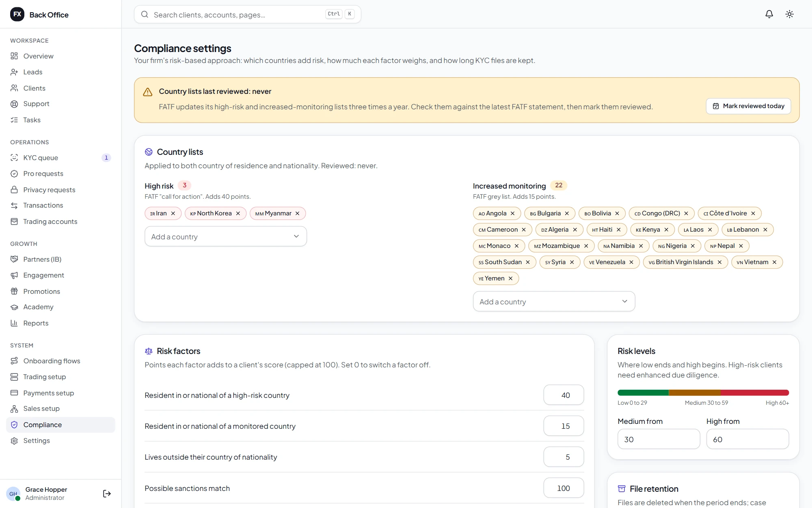Edit the Possible sanctions match points field
This screenshot has width=812, height=508.
tap(564, 488)
